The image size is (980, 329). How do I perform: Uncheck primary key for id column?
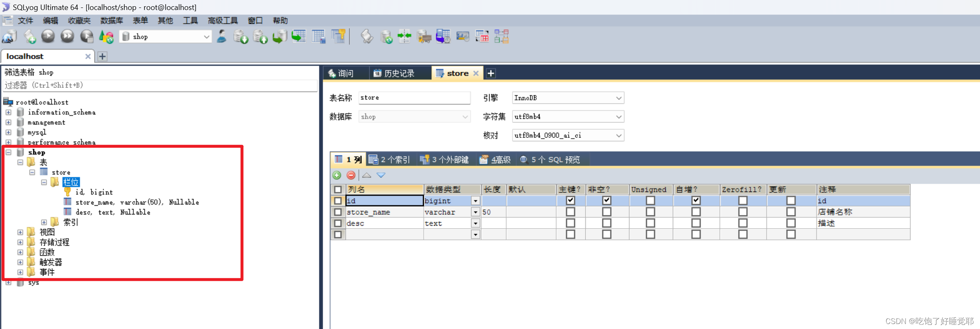tap(570, 200)
